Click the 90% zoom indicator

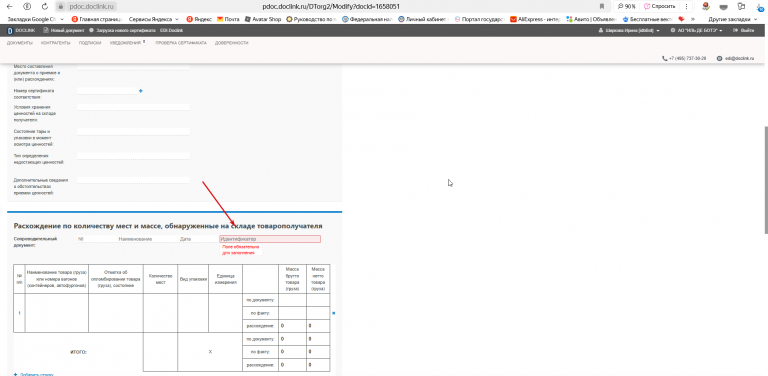pyautogui.click(x=627, y=6)
